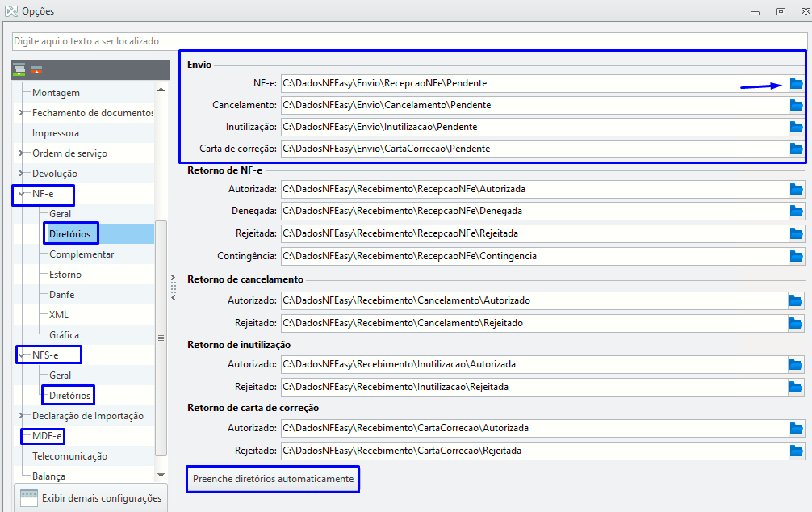Viewport: 812px width, 512px height.
Task: Browse folder for cancelamento Rejeitado path
Action: tap(795, 323)
